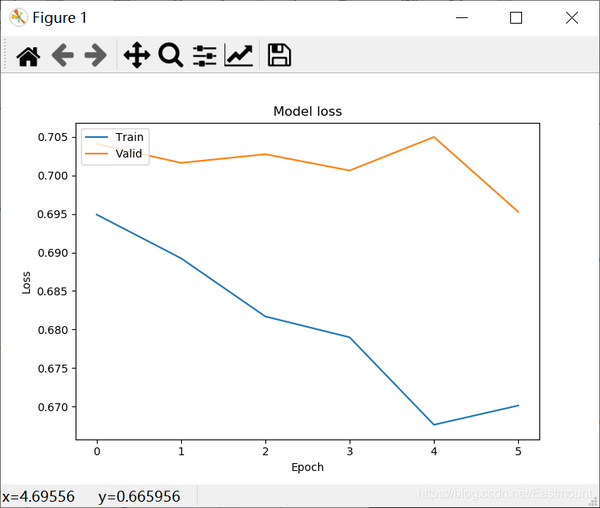The height and width of the screenshot is (508, 600).
Task: Click the blue Train line sample in legend
Action: [x=96, y=137]
